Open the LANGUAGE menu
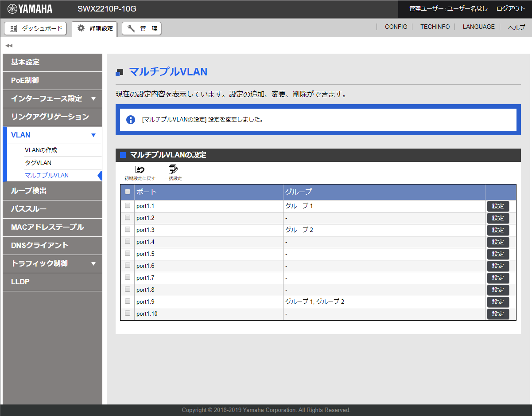 478,27
